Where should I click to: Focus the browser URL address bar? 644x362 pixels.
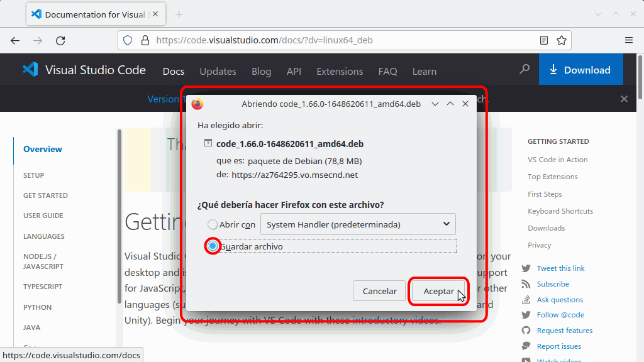pos(345,40)
